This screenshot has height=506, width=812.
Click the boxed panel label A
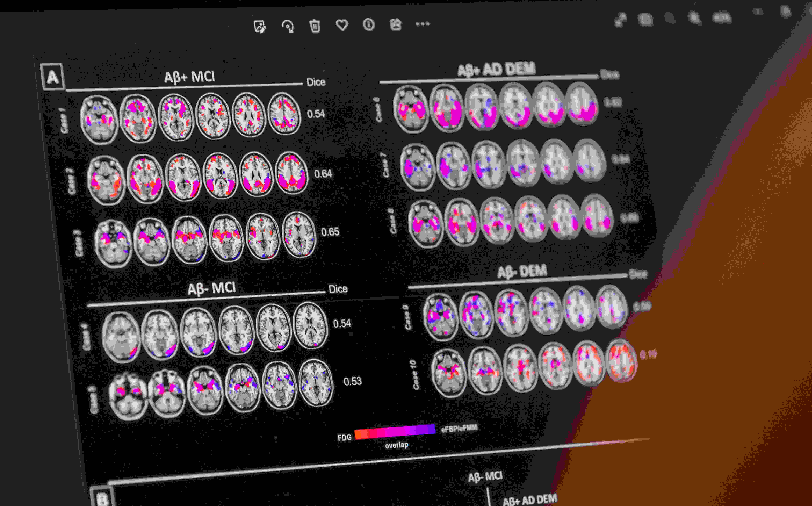[53, 77]
